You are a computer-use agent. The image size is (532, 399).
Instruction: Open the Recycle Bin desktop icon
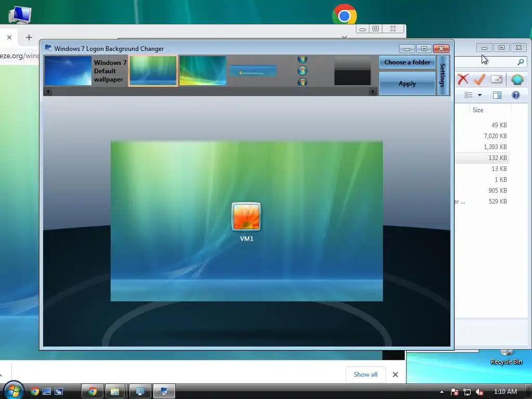506,358
